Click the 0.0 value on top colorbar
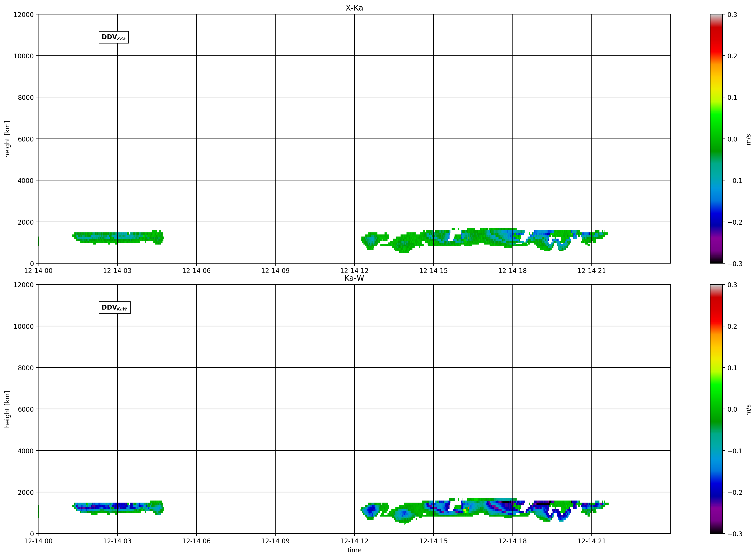The image size is (756, 558). (732, 139)
